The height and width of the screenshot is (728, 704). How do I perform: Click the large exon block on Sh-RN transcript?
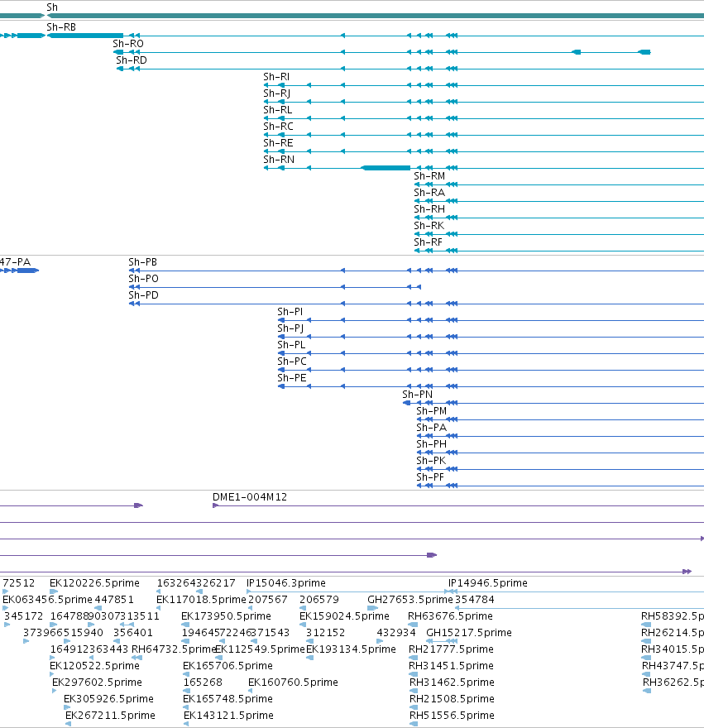tap(386, 168)
